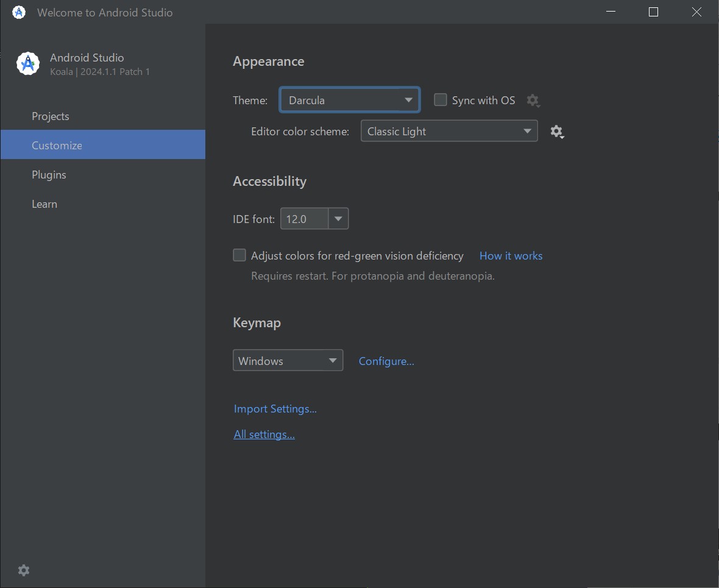Open the Learn section
719x588 pixels.
[103, 204]
